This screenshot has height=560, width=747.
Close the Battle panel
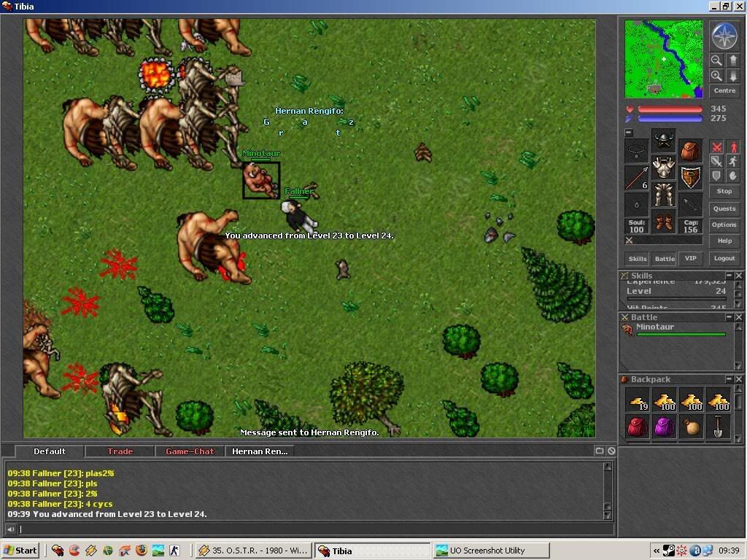tap(738, 316)
